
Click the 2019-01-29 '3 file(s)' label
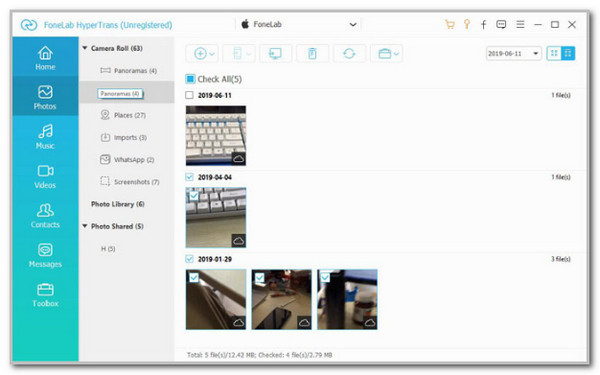[561, 259]
